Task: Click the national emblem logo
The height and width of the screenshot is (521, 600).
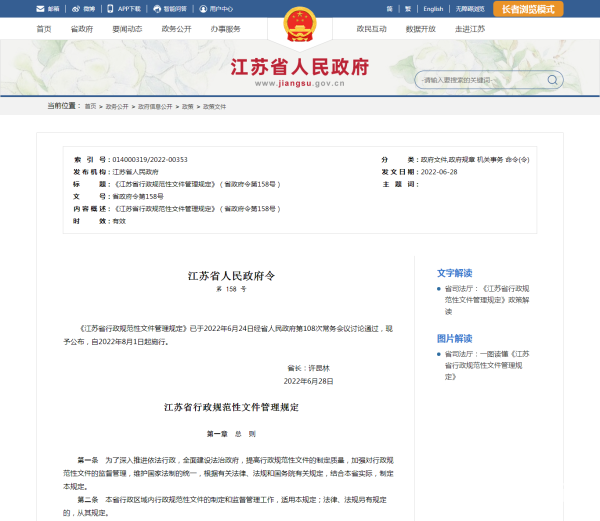Action: 300,25
